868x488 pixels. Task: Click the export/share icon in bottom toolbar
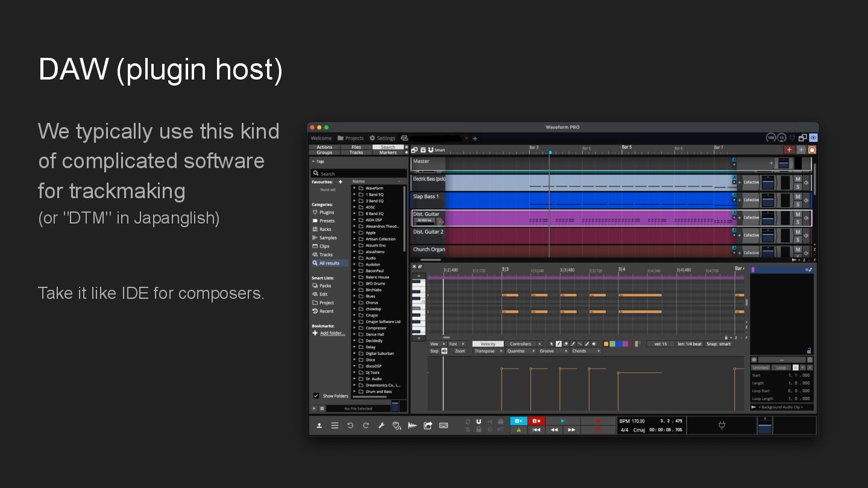[x=428, y=425]
